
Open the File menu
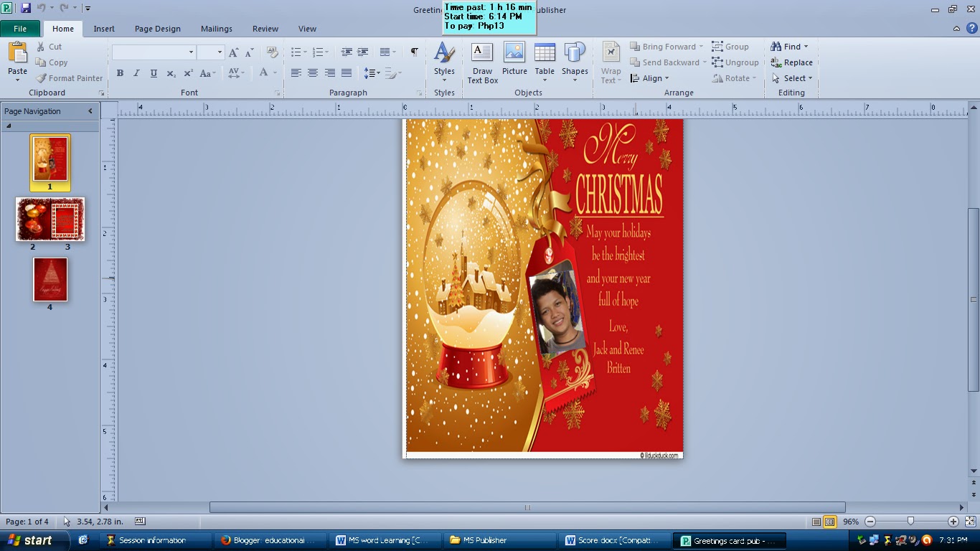(20, 29)
